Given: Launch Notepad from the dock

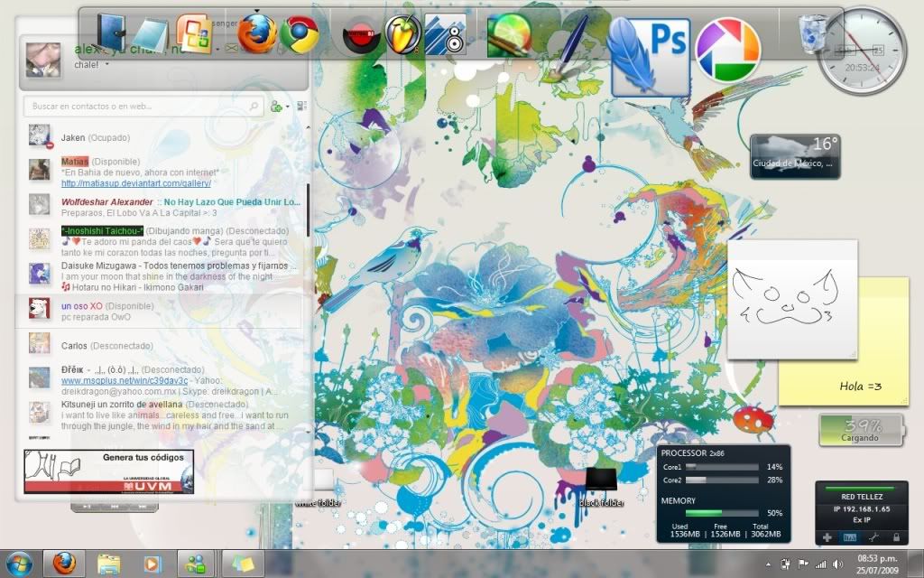Looking at the screenshot, I should (x=151, y=35).
